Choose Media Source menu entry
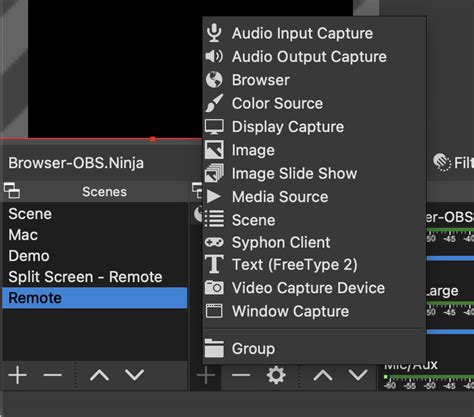The width and height of the screenshot is (474, 417). (314, 197)
